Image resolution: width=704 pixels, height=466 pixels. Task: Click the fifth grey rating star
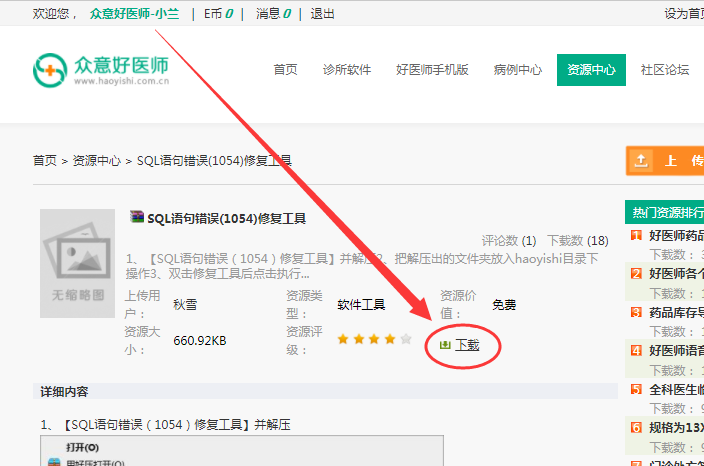pos(406,339)
